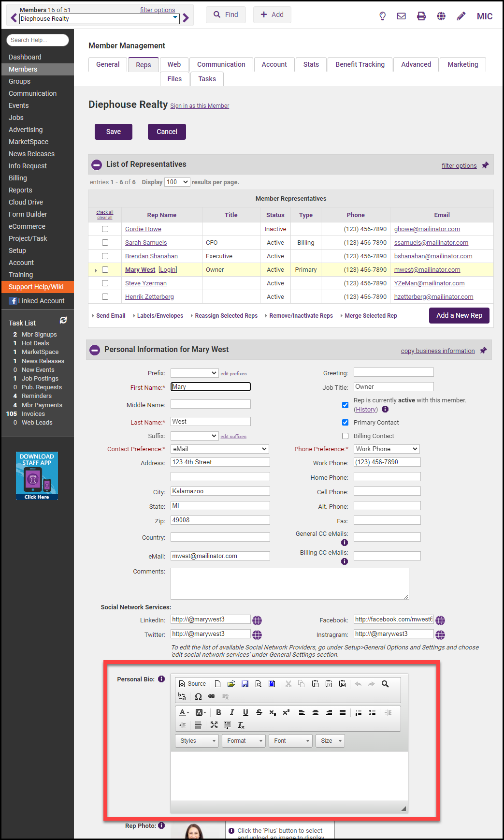
Task: Open the Contact Preference dropdown
Action: point(220,449)
